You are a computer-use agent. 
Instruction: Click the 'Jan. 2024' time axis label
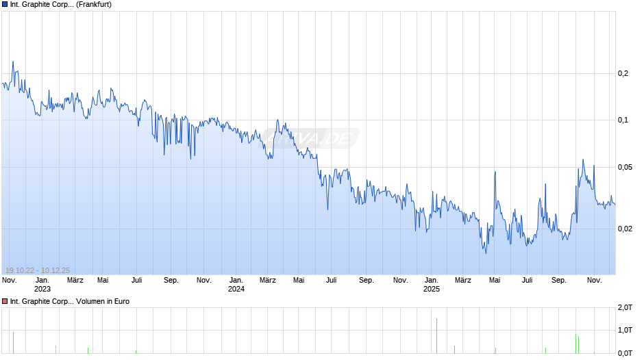[236, 285]
